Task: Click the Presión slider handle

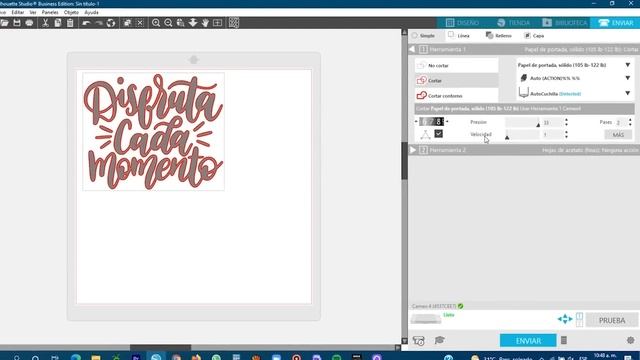Action: pos(538,125)
